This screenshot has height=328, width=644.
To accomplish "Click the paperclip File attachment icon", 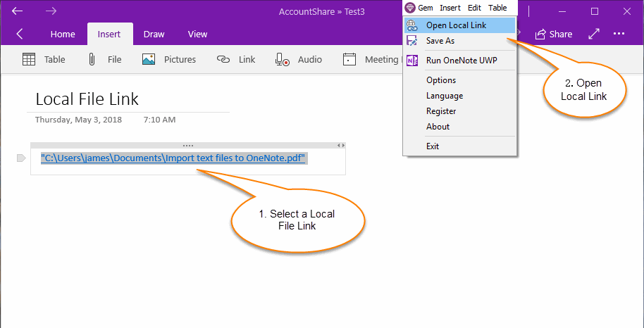I will pos(92,60).
